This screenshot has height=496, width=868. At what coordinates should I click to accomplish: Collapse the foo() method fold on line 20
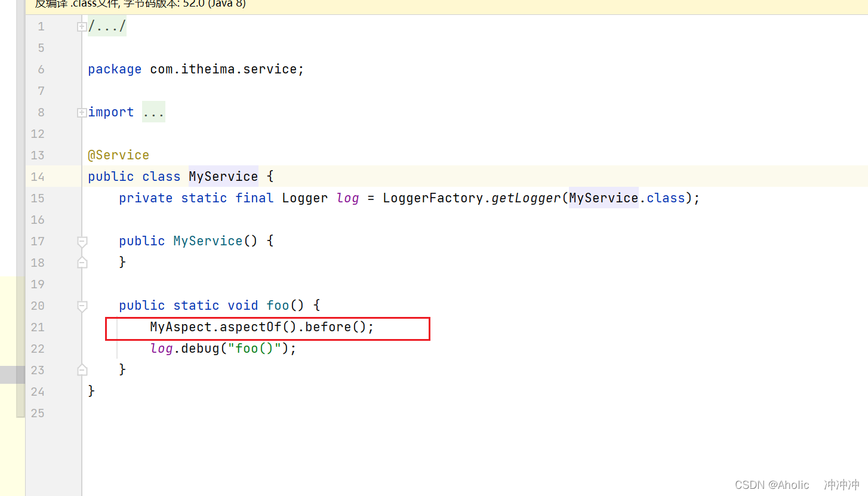82,306
